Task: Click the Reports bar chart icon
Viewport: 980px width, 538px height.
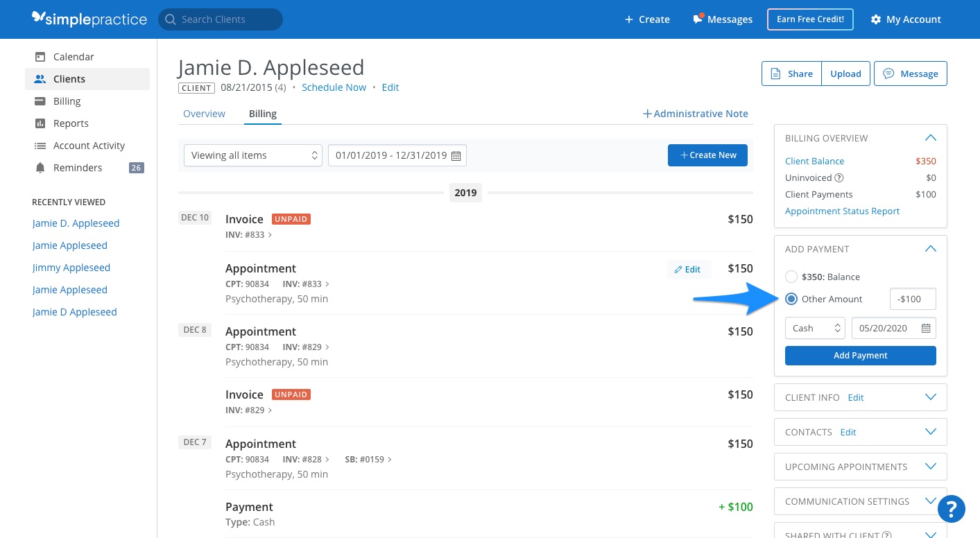Action: click(41, 123)
